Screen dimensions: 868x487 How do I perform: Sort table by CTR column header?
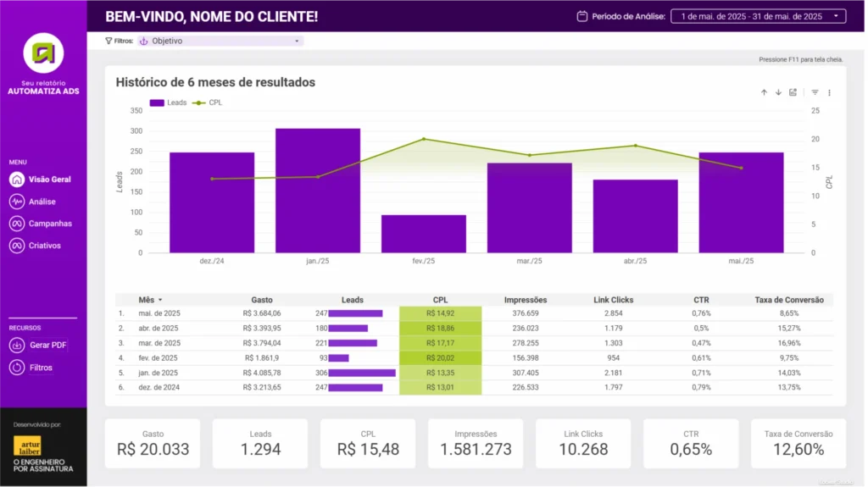coord(701,300)
